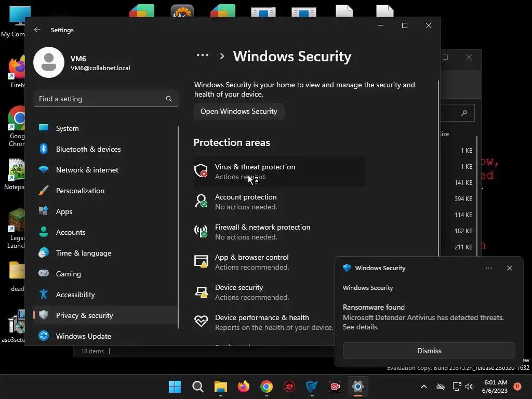Click the blue winged taskbar app icon
This screenshot has height=399, width=532.
[x=312, y=387]
